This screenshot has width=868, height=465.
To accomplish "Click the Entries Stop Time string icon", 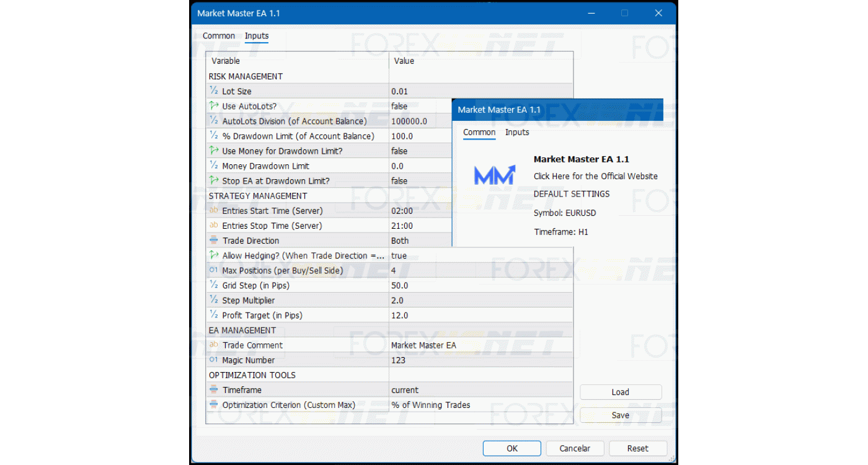I will click(x=213, y=226).
